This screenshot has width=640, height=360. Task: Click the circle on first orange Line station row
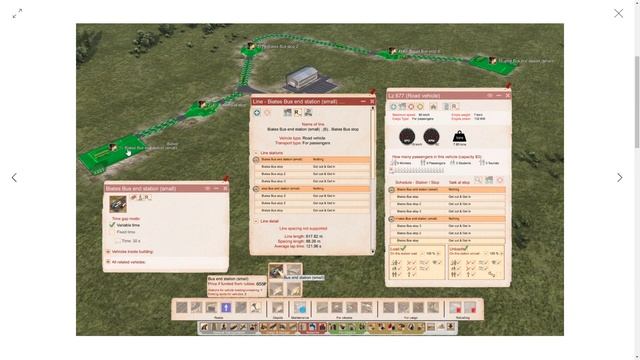[256, 160]
